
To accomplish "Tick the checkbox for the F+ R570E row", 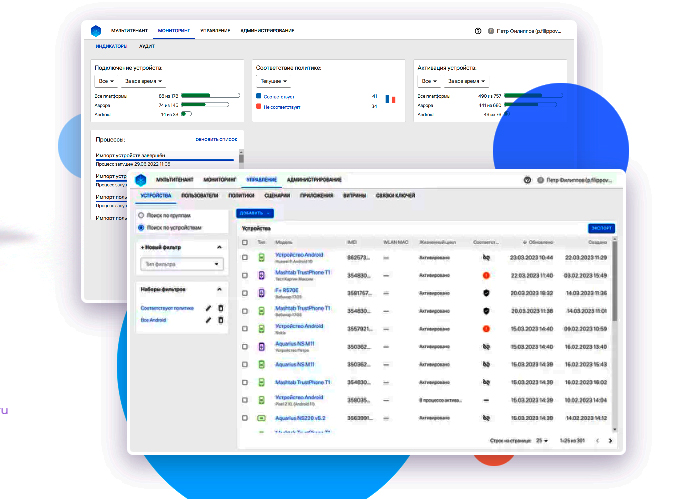I will [x=245, y=293].
